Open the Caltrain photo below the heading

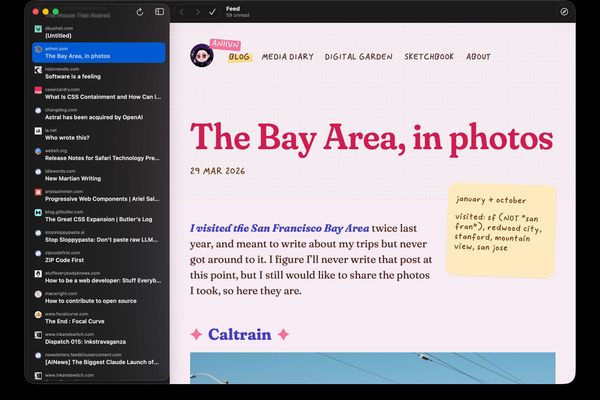(x=373, y=368)
